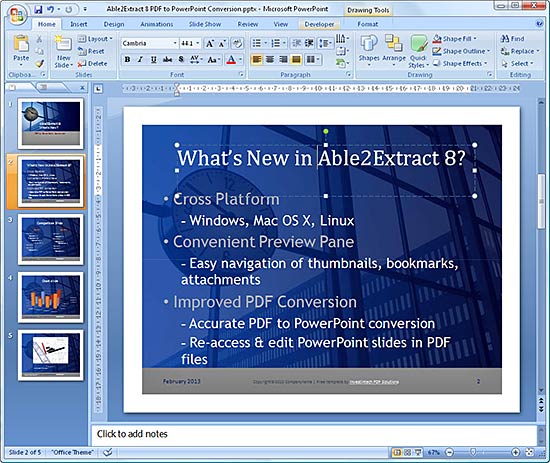The image size is (550, 463).
Task: Zoom in with plus button
Action: (x=515, y=452)
